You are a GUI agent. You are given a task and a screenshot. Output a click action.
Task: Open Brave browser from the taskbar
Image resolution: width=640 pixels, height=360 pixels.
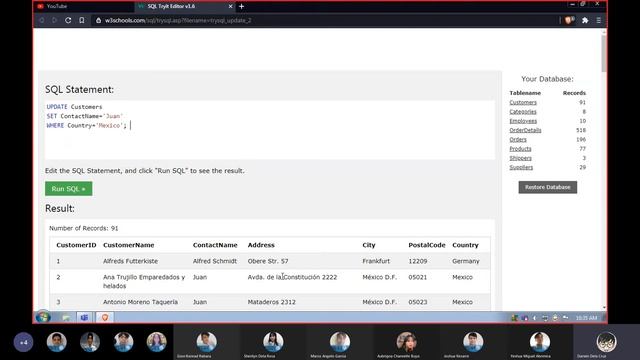coord(105,318)
